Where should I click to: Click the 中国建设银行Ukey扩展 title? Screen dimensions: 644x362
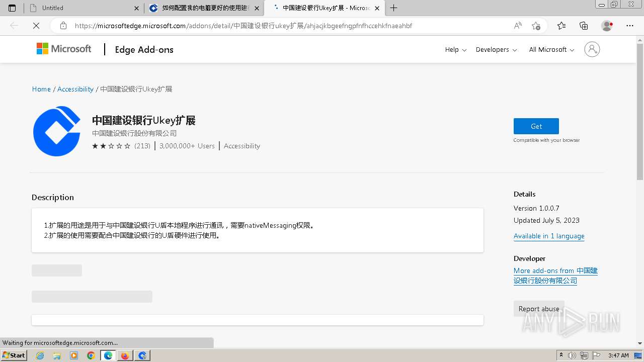pyautogui.click(x=143, y=120)
